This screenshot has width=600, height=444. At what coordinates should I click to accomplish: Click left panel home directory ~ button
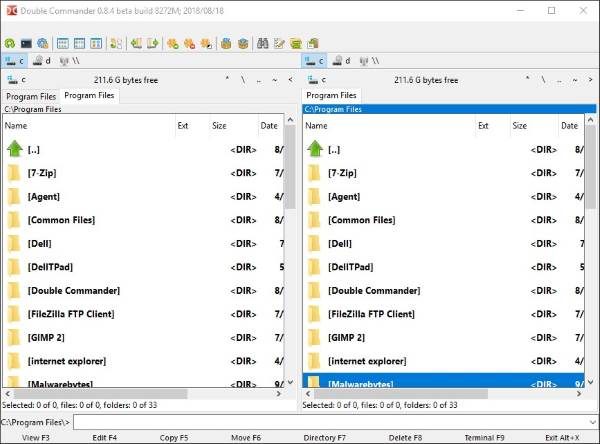(x=275, y=80)
